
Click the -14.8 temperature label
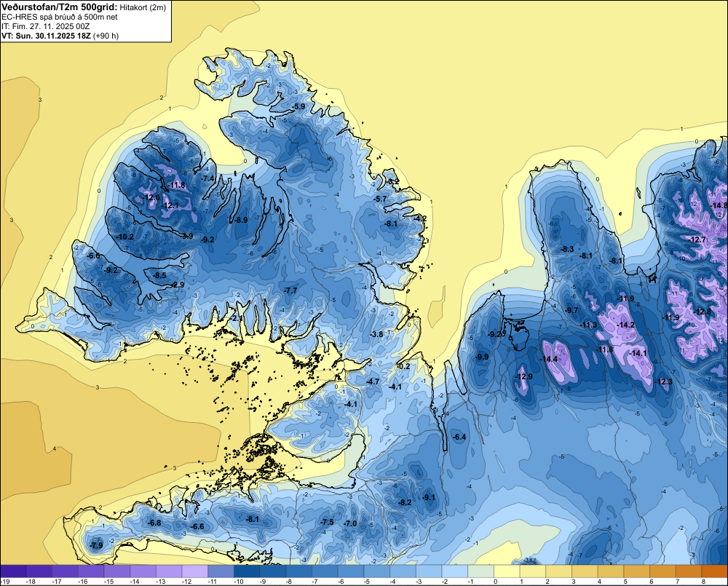click(719, 205)
